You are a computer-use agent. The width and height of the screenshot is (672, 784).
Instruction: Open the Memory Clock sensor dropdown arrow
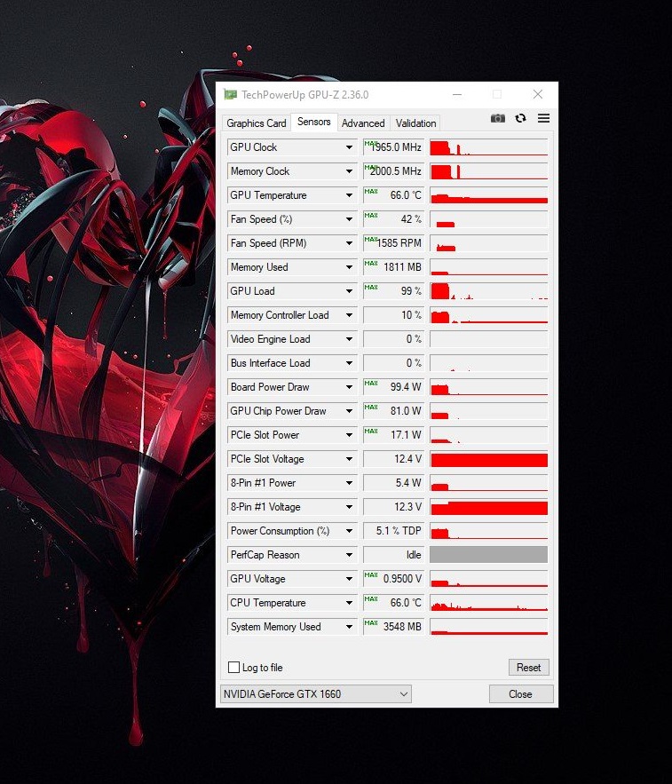[349, 171]
